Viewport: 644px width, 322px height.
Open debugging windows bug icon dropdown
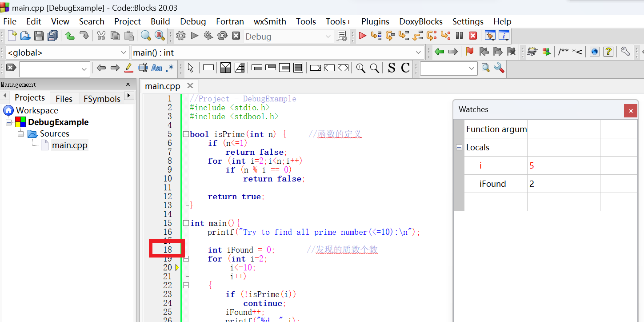tap(490, 36)
